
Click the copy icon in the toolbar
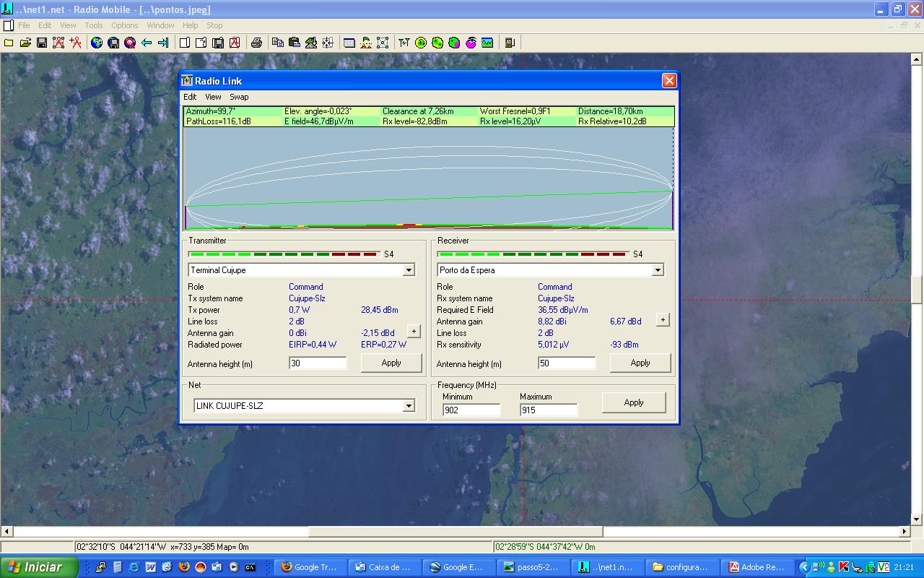[x=277, y=43]
